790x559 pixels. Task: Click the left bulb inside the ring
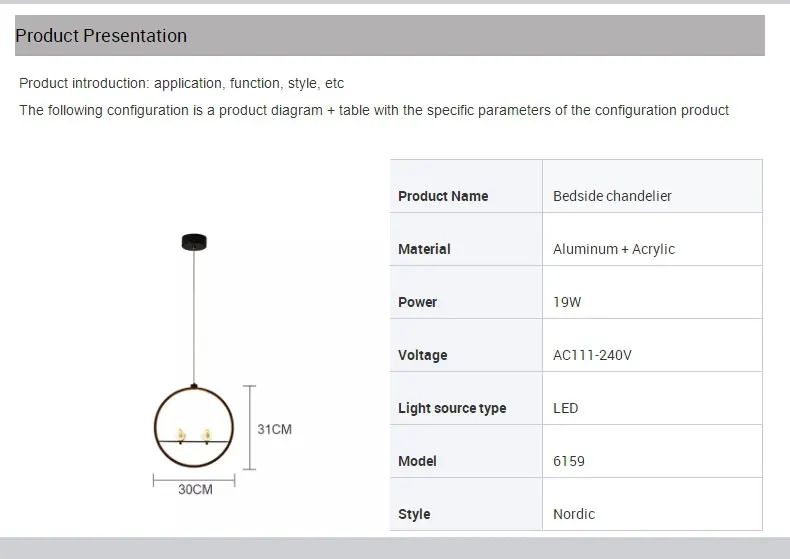point(182,435)
